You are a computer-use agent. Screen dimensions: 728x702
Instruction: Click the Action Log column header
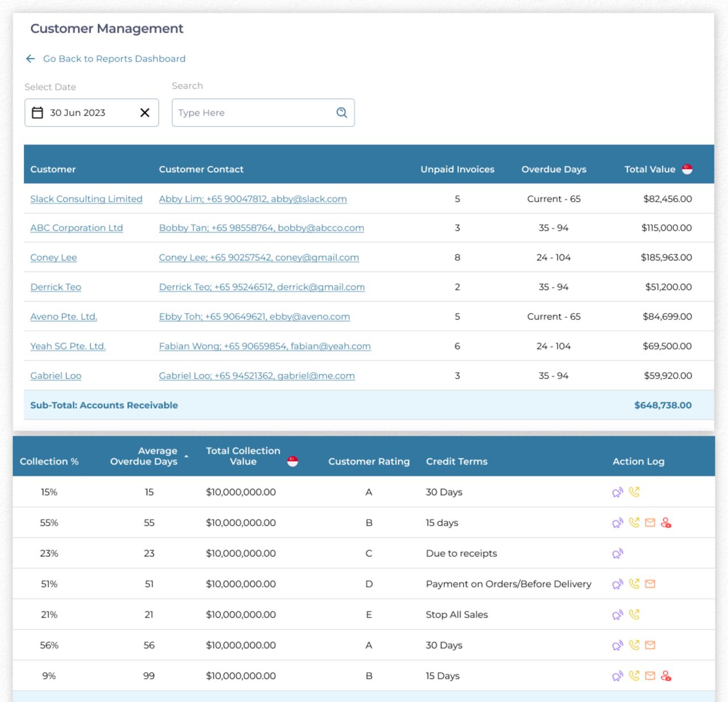point(639,462)
